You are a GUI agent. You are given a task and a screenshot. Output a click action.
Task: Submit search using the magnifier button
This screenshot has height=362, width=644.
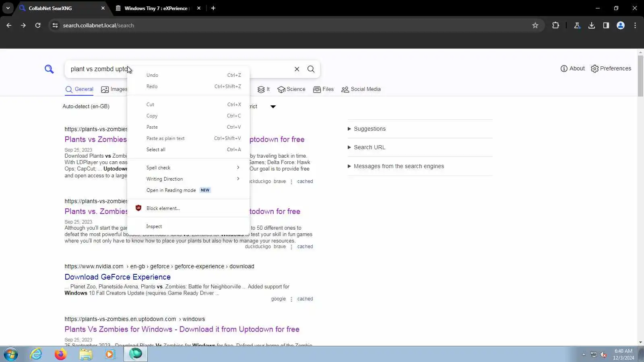point(311,69)
